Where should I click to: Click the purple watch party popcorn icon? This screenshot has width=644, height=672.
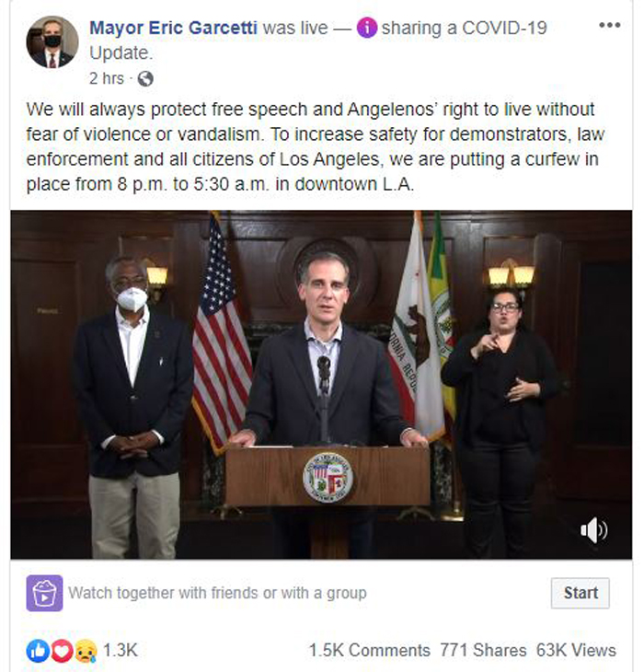45,593
